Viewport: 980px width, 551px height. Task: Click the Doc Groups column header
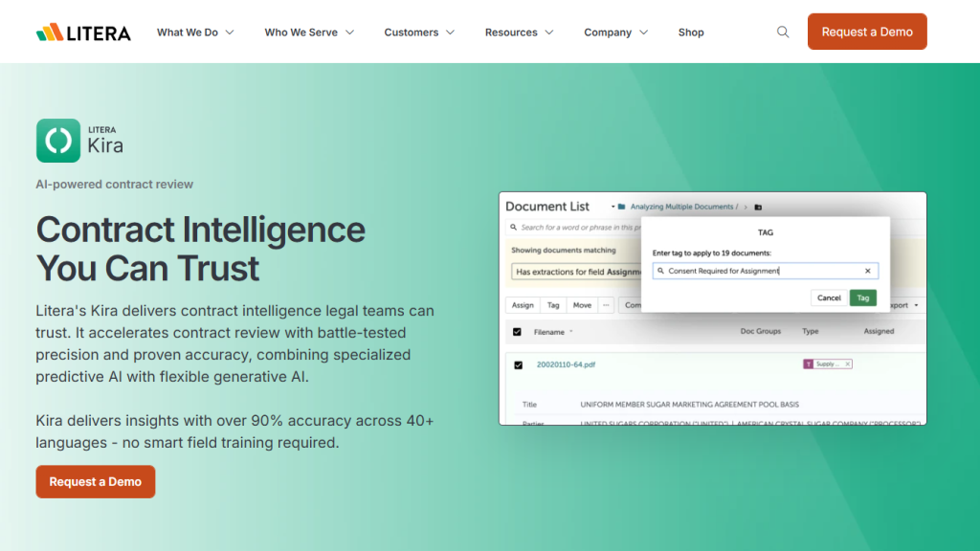(760, 332)
